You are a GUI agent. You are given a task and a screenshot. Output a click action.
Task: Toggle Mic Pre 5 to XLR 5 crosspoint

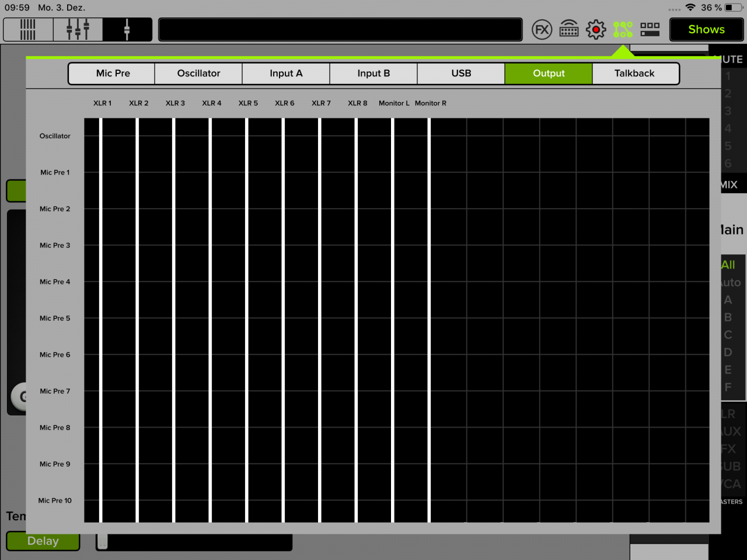[248, 318]
